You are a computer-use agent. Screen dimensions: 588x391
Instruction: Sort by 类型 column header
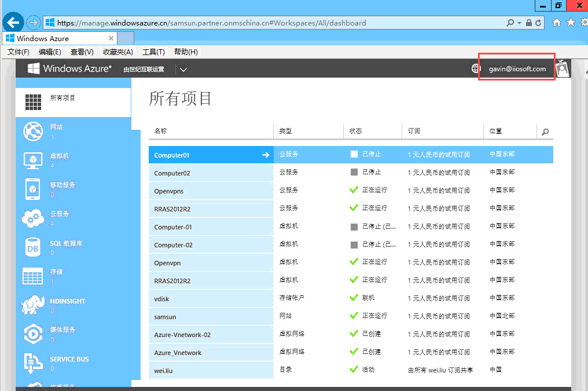(x=285, y=131)
